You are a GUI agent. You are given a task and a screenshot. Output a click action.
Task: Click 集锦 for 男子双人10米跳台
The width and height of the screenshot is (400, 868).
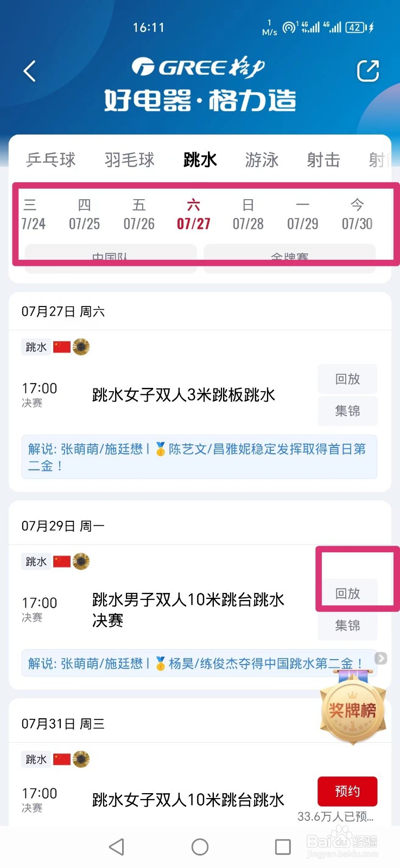click(347, 626)
